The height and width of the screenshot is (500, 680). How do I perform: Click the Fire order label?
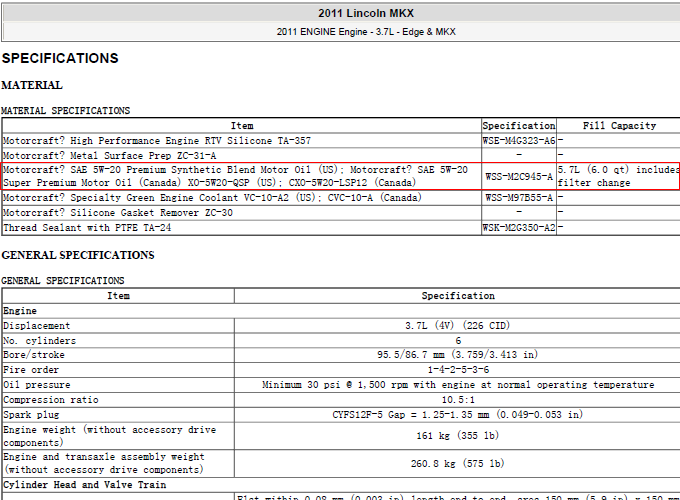(x=31, y=370)
